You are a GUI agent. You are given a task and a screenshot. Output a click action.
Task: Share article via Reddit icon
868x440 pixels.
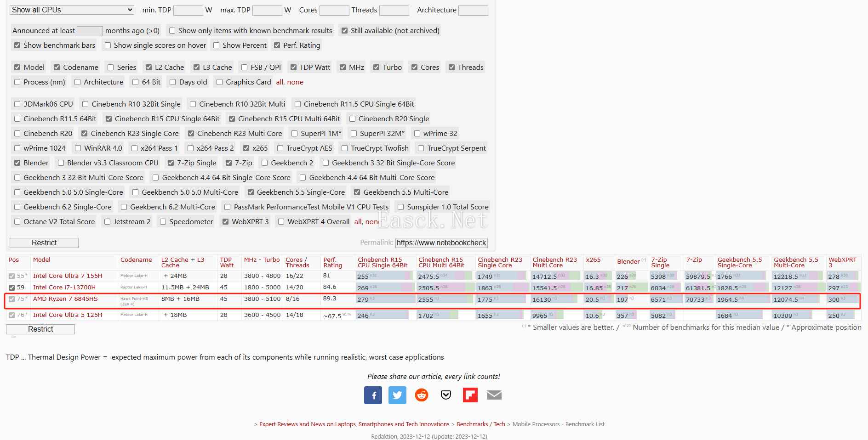point(422,395)
